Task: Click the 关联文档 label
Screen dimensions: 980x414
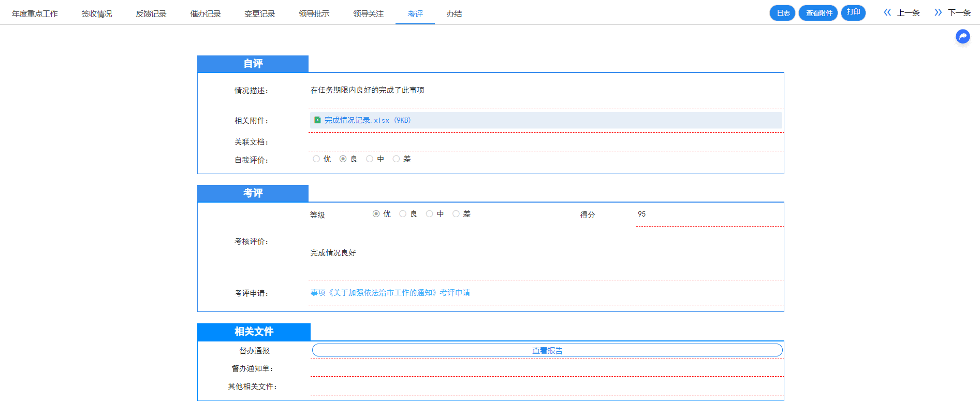Action: [251, 142]
